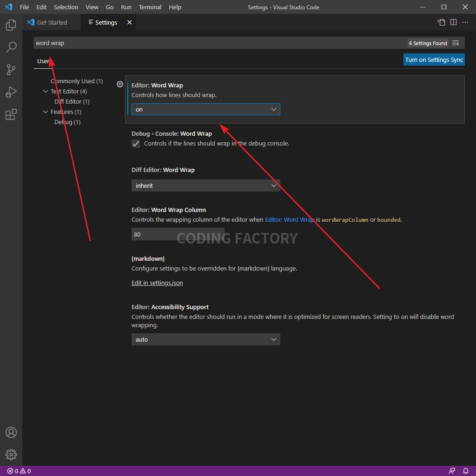Open the Go menu
This screenshot has height=476, width=476.
110,7
